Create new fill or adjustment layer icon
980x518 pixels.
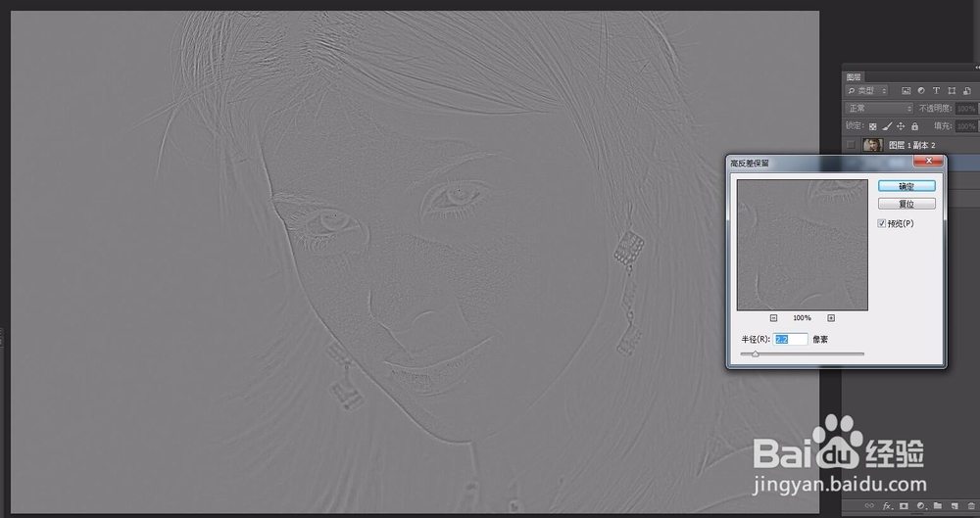[x=920, y=506]
